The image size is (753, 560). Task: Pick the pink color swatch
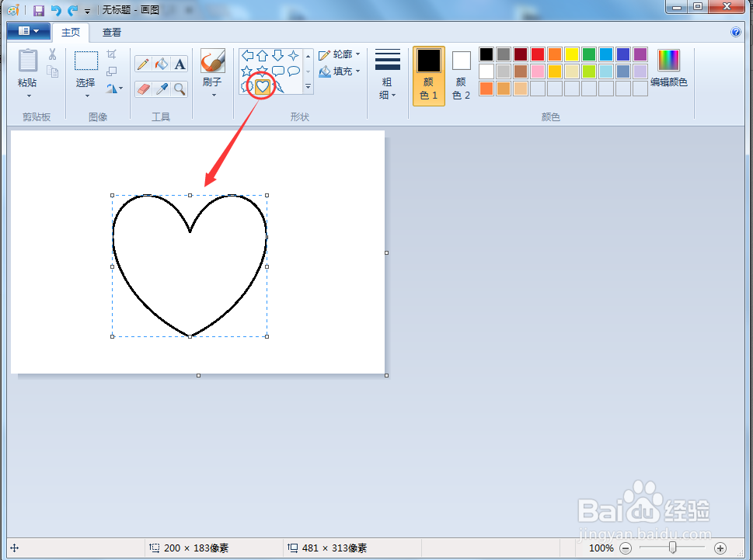point(538,71)
